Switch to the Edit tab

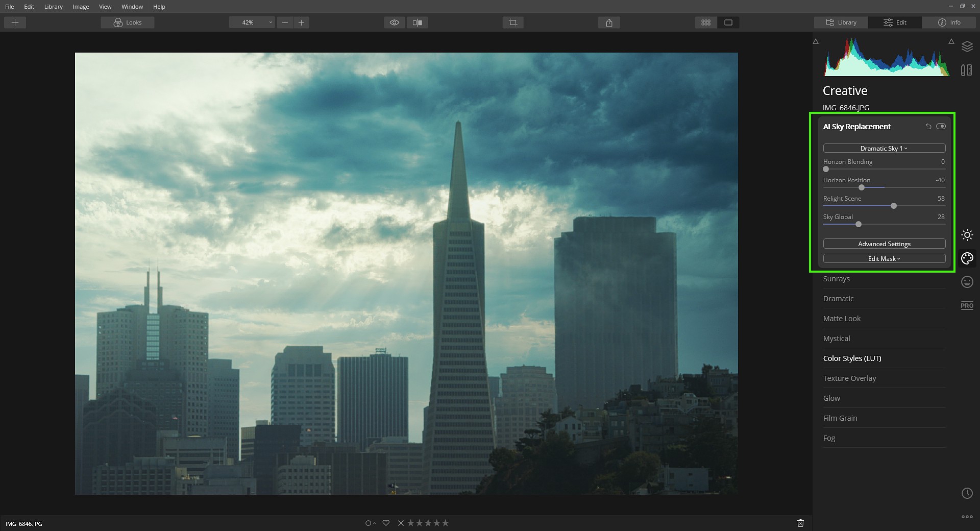click(x=895, y=22)
